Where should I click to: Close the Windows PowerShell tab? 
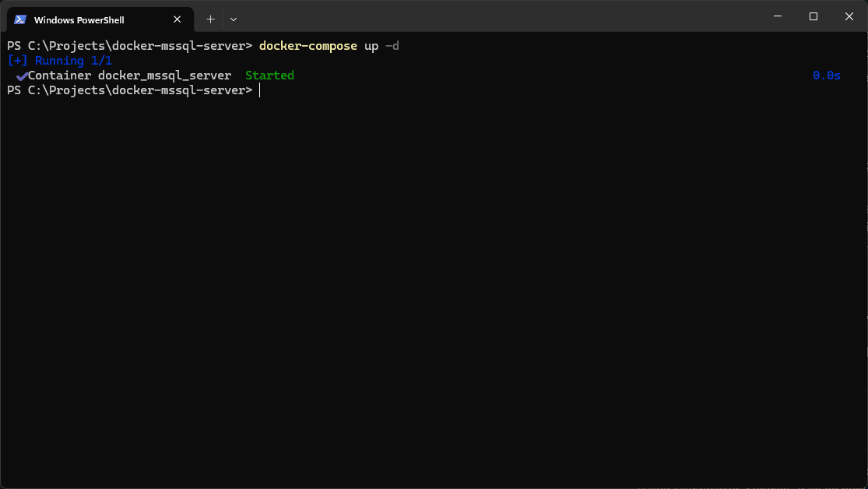[177, 19]
